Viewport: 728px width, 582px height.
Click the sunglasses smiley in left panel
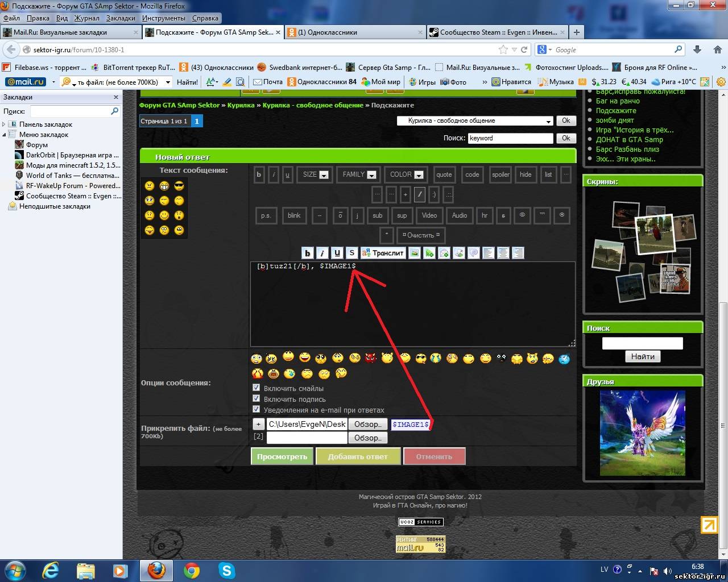pos(179,186)
